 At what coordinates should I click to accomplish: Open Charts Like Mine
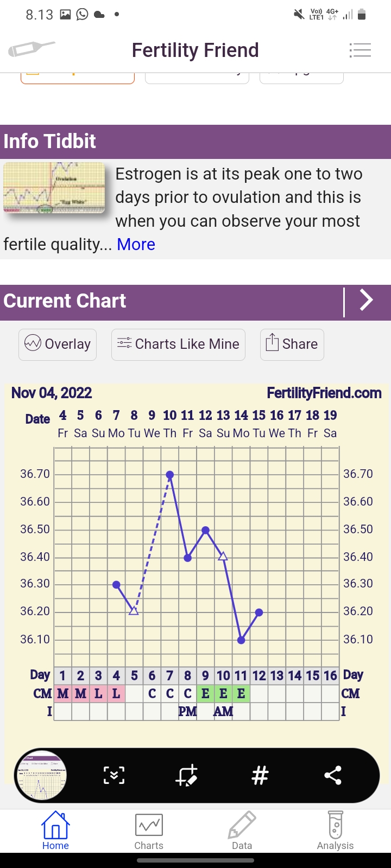point(178,344)
